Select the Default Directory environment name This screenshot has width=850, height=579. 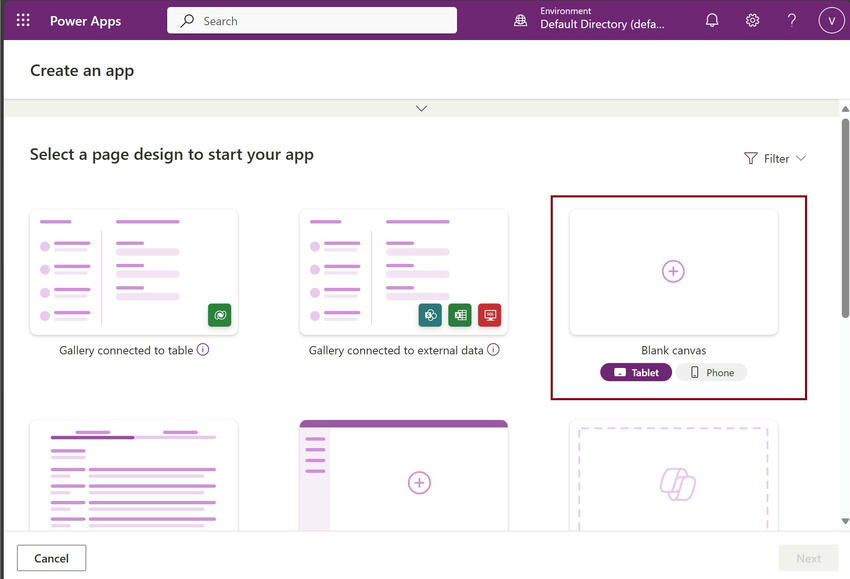click(602, 24)
